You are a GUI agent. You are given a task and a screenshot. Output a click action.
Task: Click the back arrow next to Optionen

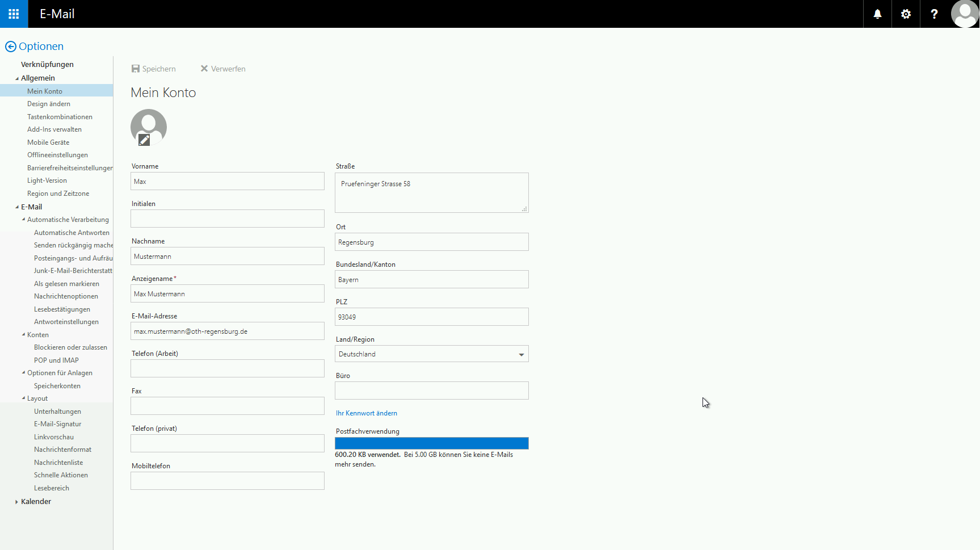[10, 47]
